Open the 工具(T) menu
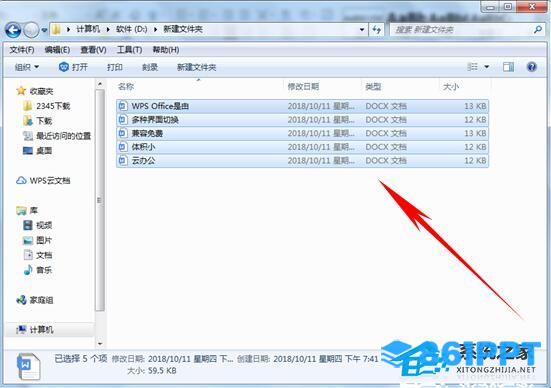The image size is (551, 388). (129, 50)
